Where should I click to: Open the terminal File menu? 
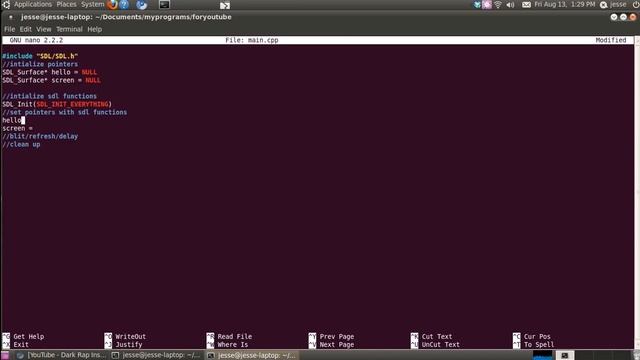point(9,29)
